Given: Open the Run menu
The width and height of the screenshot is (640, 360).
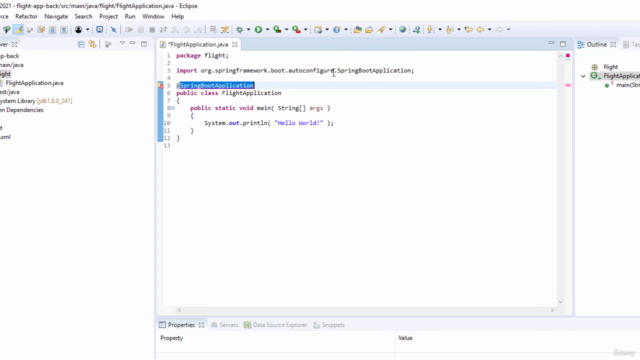Looking at the screenshot, I should coord(130,16).
